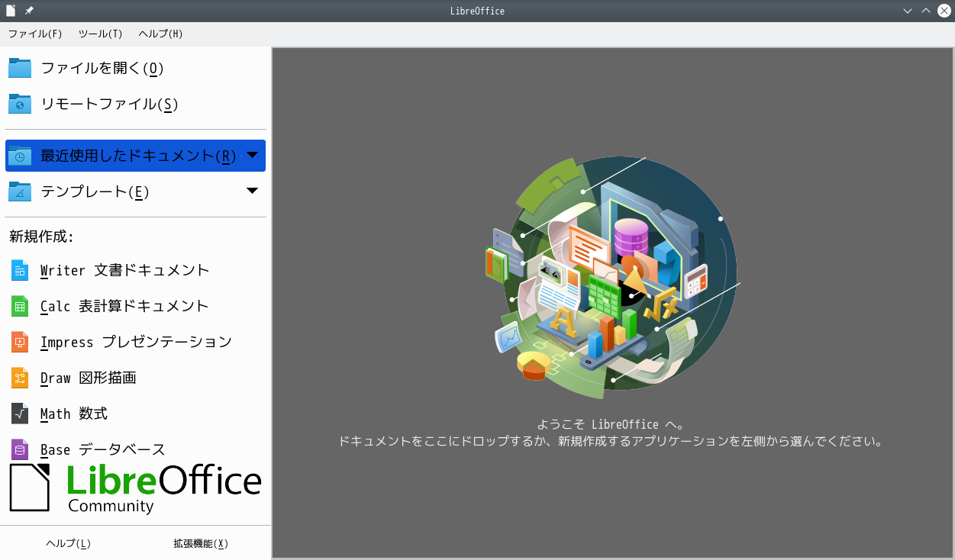Image resolution: width=955 pixels, height=560 pixels.
Task: Expand the dropdown arrow beside テンプレート
Action: (252, 191)
